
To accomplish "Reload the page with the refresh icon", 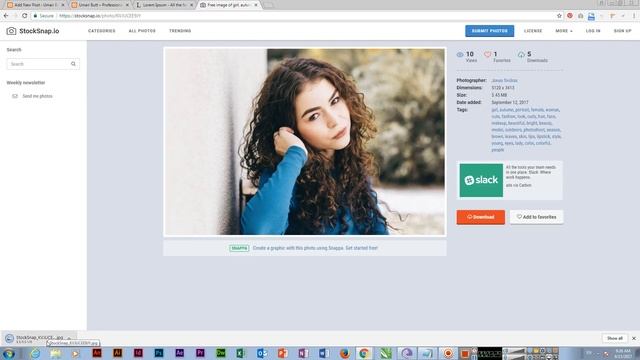I will [x=24, y=16].
